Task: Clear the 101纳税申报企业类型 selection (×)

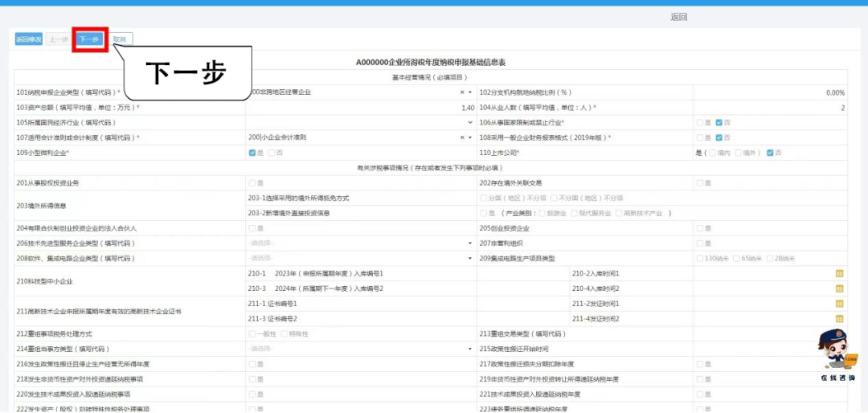Action: (x=462, y=92)
